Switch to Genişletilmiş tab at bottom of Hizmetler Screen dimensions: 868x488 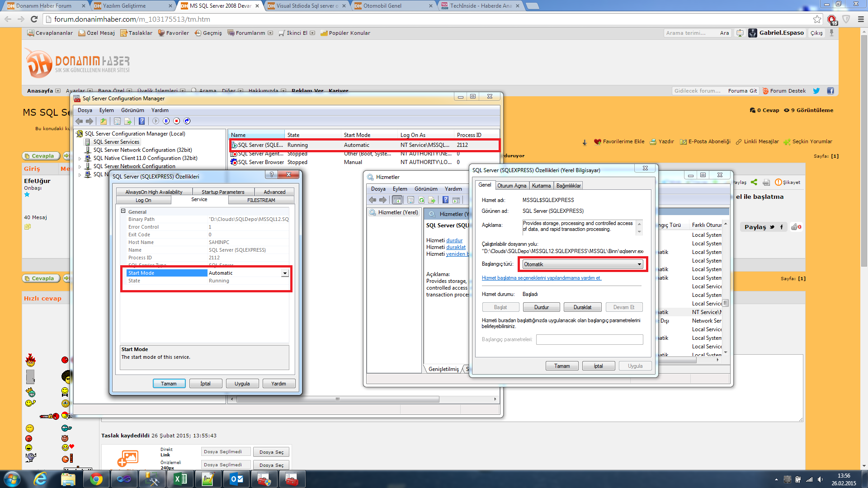[x=443, y=369]
